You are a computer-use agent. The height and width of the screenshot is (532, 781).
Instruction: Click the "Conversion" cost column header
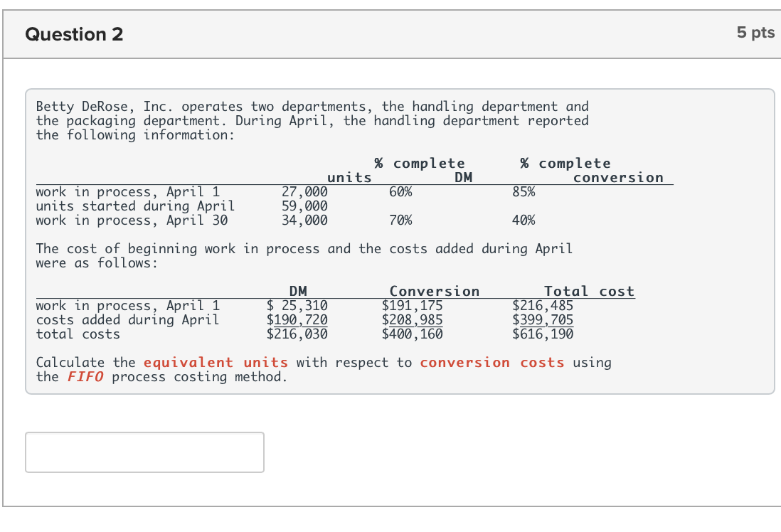coord(435,291)
